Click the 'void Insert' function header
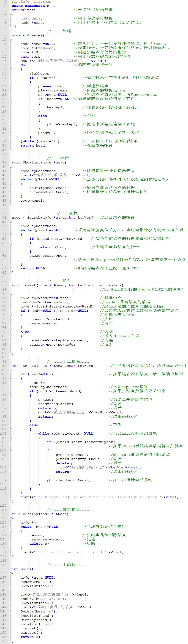Image resolution: width=188 pixels, height=644 pixels. [68, 285]
